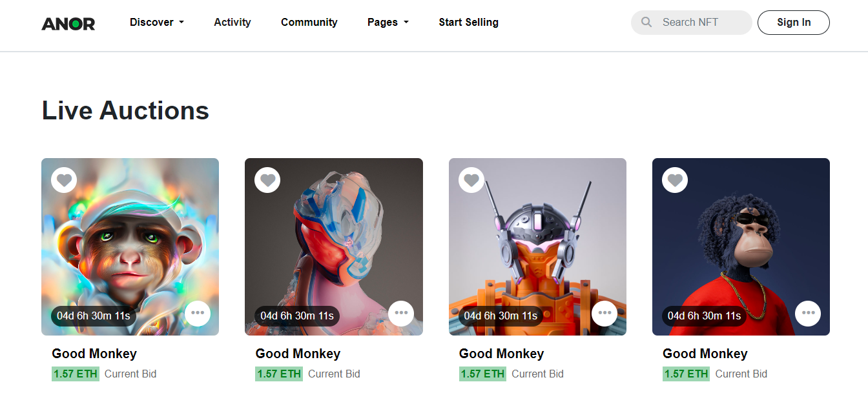Open the orange robot NFT thumbnail
The image size is (868, 402).
coord(537,247)
